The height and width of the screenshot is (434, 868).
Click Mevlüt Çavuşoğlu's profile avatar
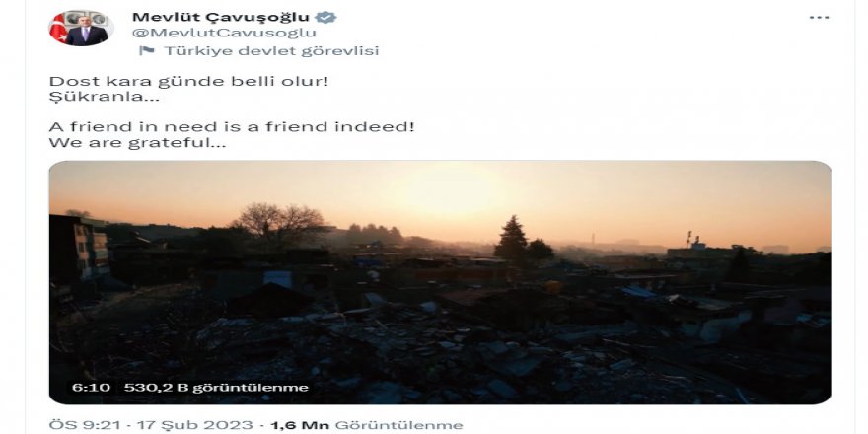81,28
